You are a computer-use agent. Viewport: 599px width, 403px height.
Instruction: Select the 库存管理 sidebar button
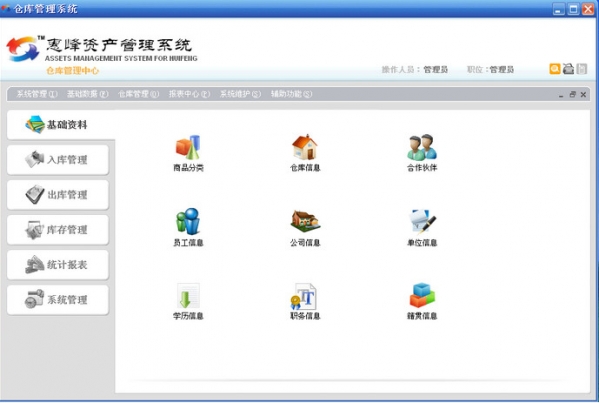tap(58, 230)
